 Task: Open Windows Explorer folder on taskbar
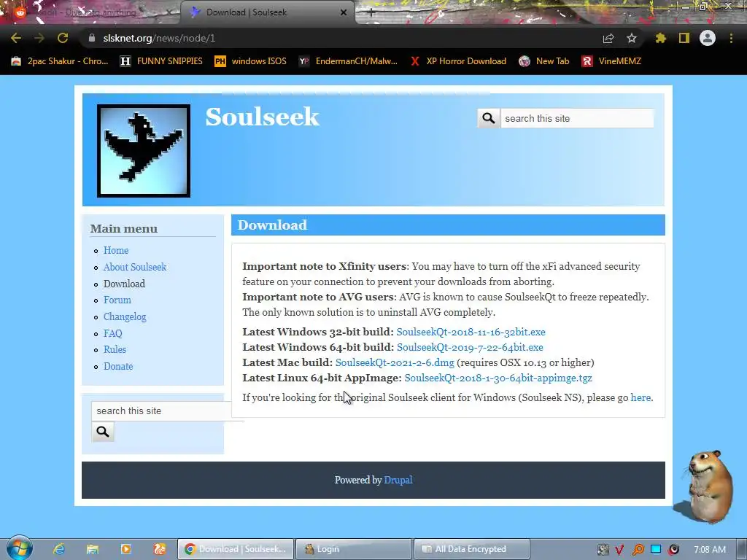click(x=93, y=549)
